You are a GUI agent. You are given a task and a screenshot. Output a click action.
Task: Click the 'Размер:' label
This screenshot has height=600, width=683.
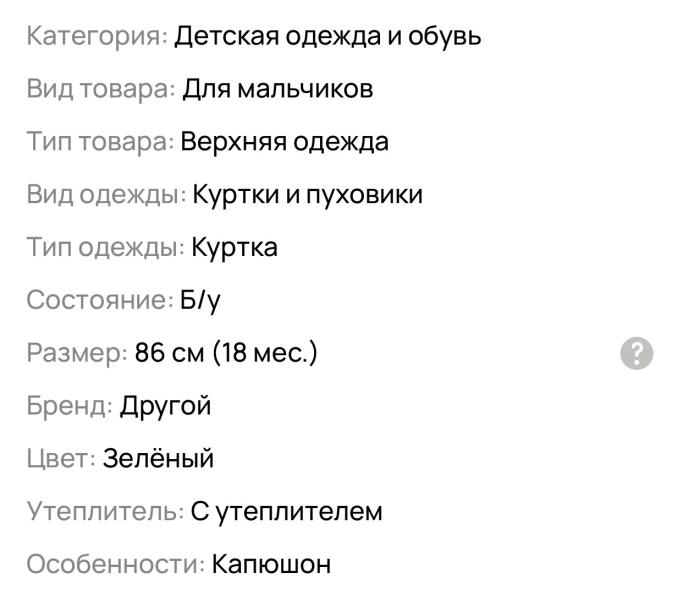pos(77,353)
